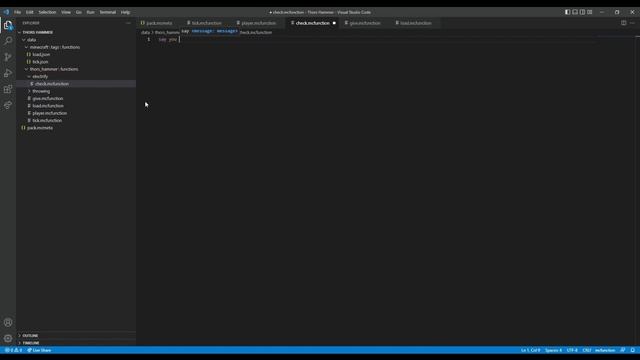Collapse the thors_hammer functions folder

54,69
